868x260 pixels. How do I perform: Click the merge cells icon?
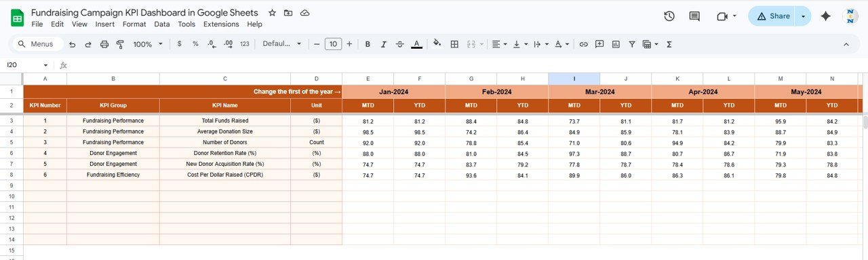(x=471, y=44)
